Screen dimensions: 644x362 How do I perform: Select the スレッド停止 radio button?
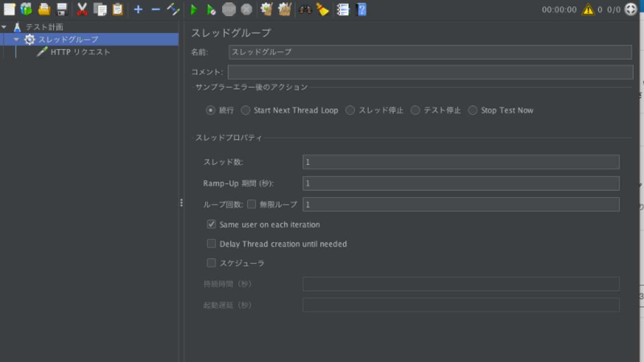pos(350,110)
